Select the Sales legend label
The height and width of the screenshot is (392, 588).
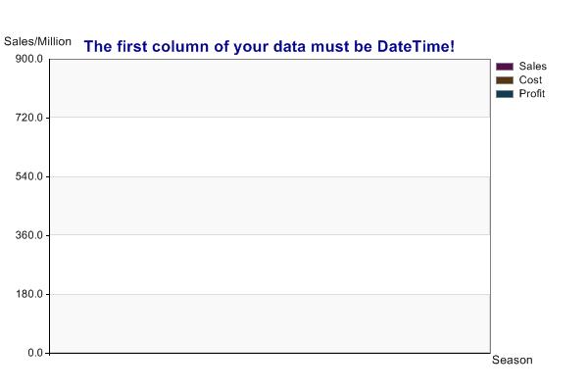[532, 67]
